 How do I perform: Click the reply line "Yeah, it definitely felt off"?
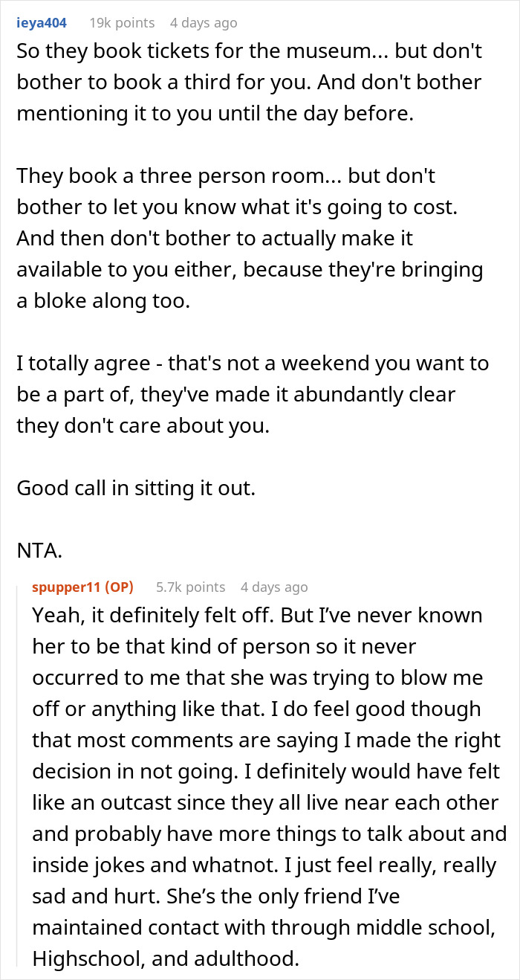point(257,616)
